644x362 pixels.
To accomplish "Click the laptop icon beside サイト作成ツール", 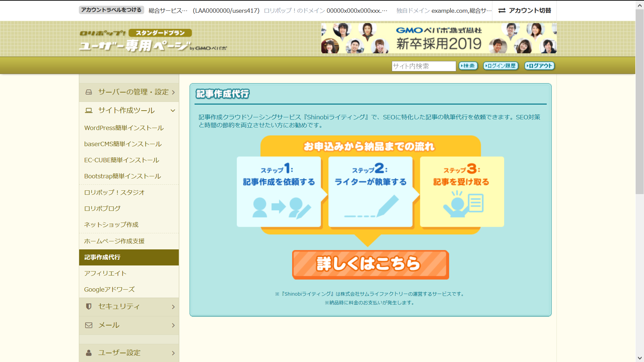I will pos(89,111).
